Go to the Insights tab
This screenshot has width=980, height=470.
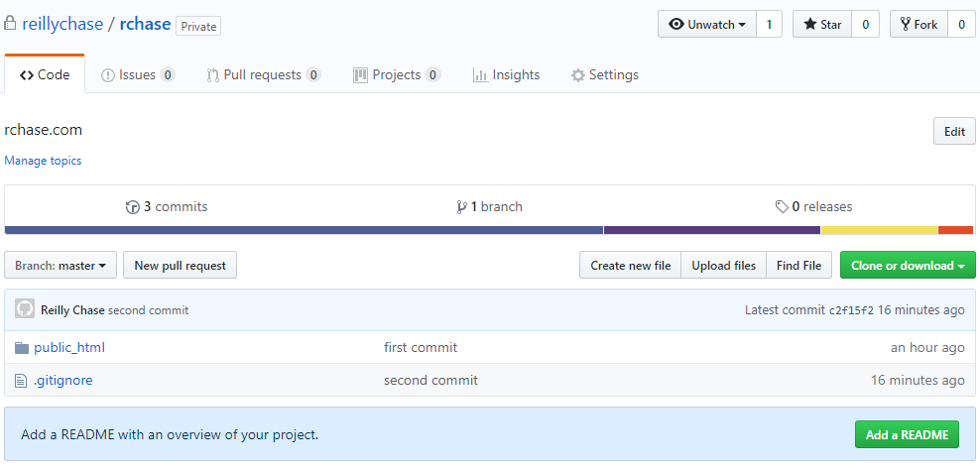(x=506, y=75)
